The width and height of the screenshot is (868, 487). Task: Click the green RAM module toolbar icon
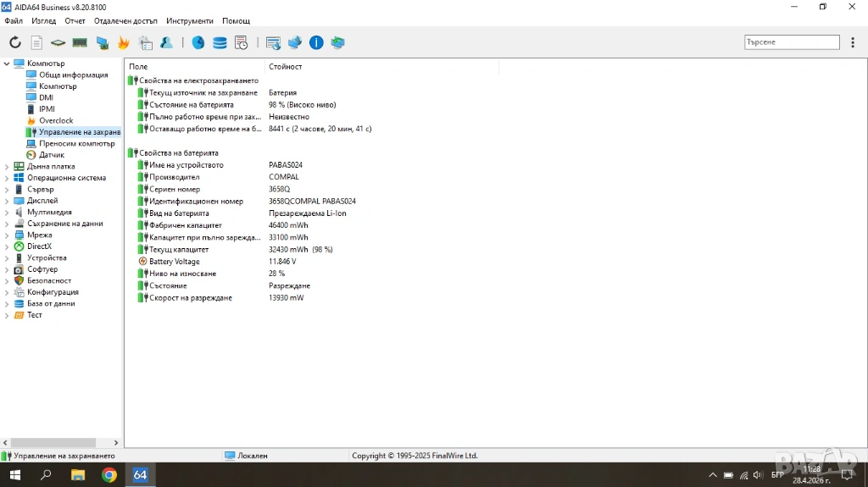point(80,42)
